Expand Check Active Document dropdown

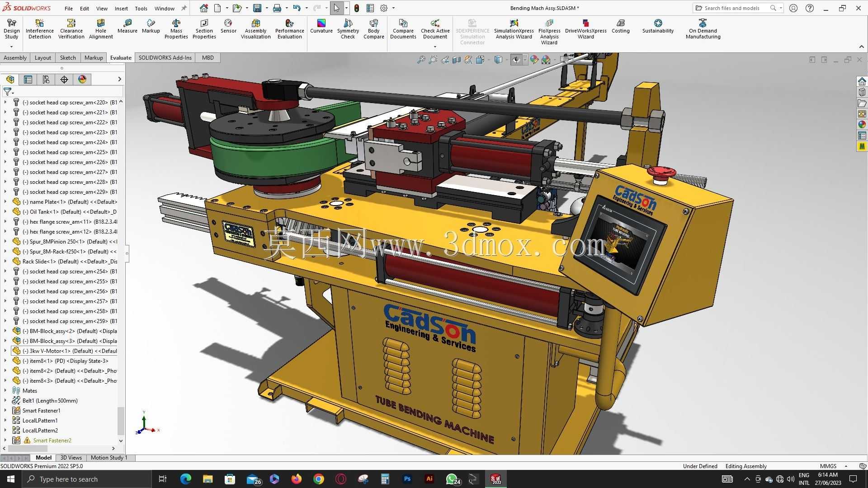point(435,47)
